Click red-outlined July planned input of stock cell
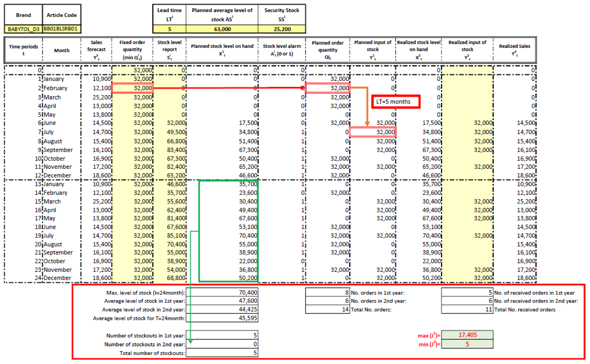Viewport: 590px width, 364px height. [372, 132]
